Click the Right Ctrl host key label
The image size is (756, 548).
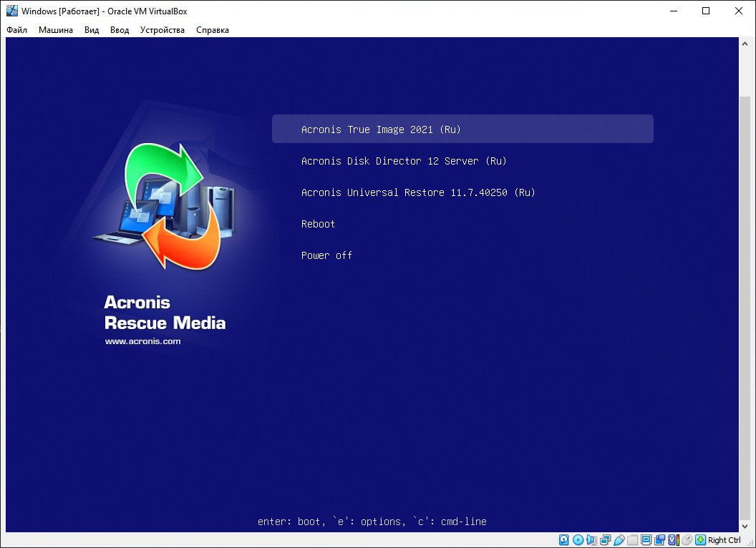pos(724,540)
